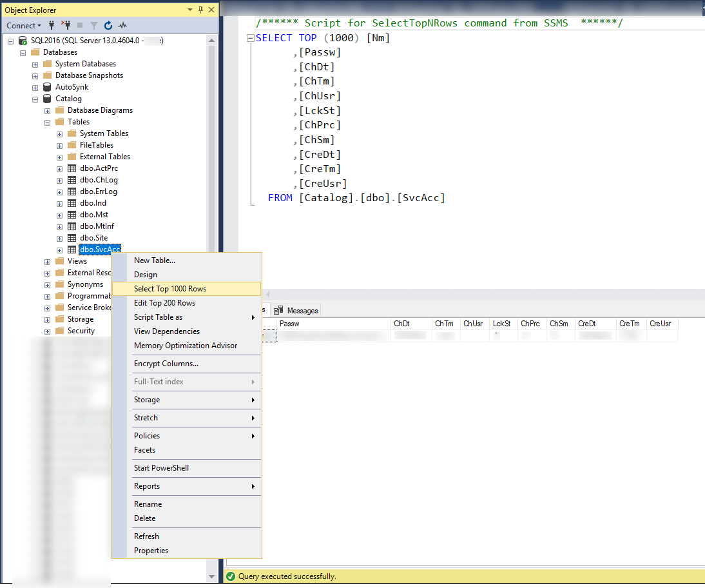Click Edit Top 200 Rows menu entry

(164, 303)
